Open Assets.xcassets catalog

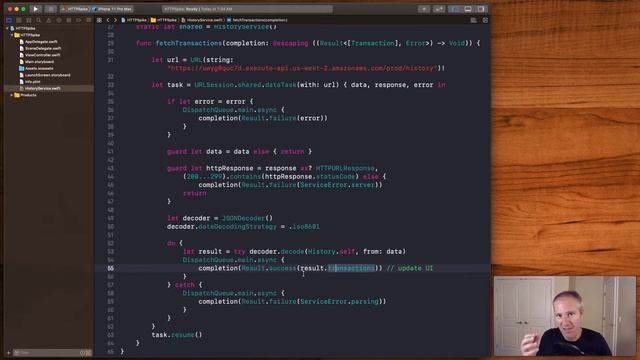coord(39,68)
